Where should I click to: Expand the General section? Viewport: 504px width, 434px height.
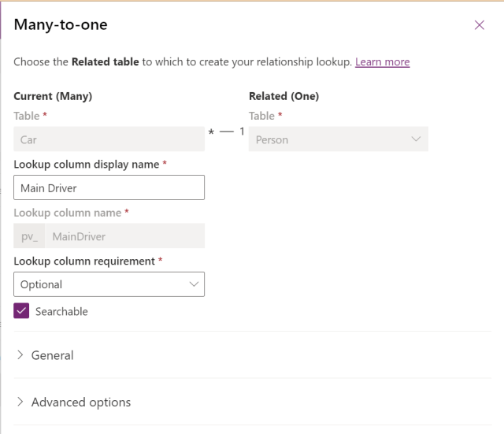[46, 355]
